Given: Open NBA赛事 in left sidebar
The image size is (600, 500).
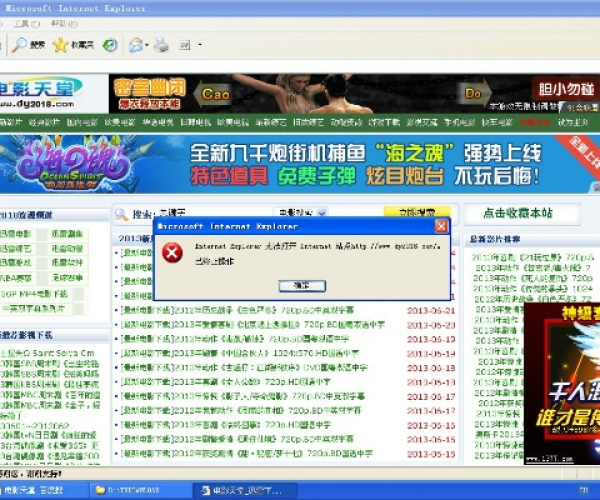Looking at the screenshot, I should (x=15, y=278).
